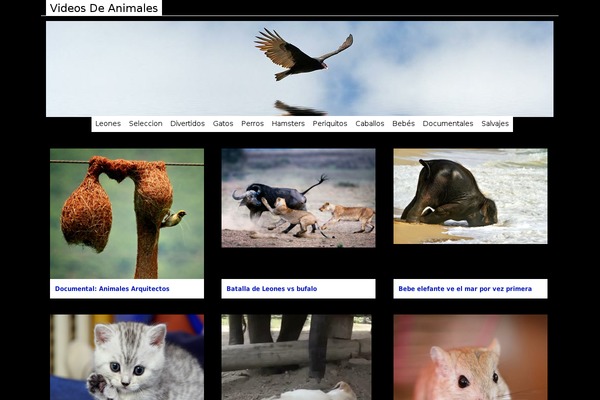Select the Seleccion menu item

pos(145,124)
